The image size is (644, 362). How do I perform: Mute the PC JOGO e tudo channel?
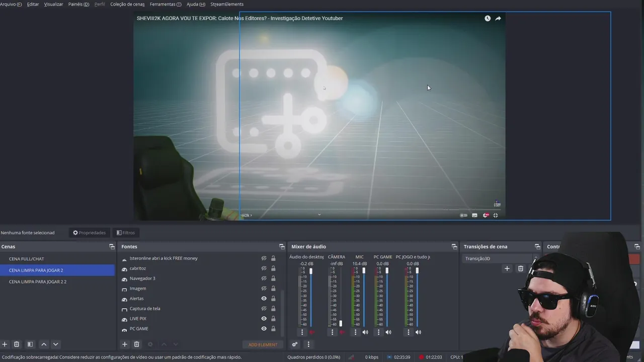pos(419,332)
